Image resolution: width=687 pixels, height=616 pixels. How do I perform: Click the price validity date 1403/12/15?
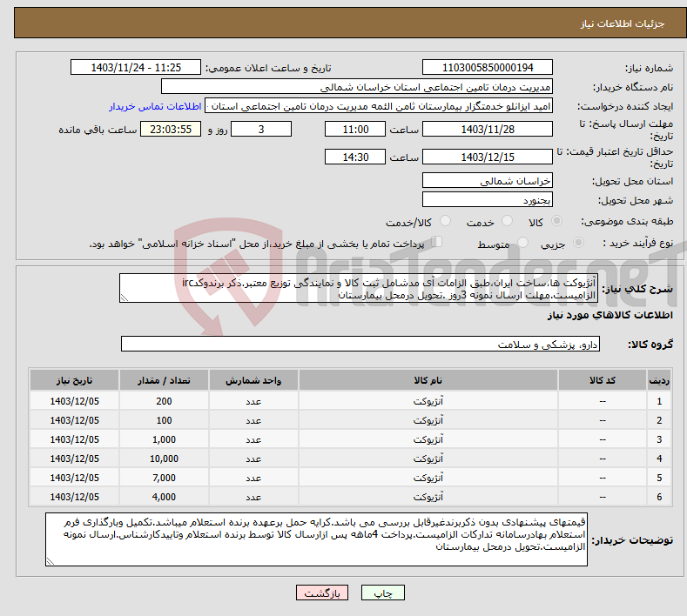point(488,157)
